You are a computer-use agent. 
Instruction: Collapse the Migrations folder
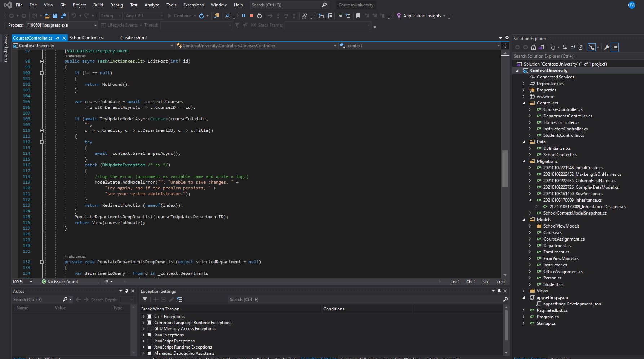[x=524, y=161]
